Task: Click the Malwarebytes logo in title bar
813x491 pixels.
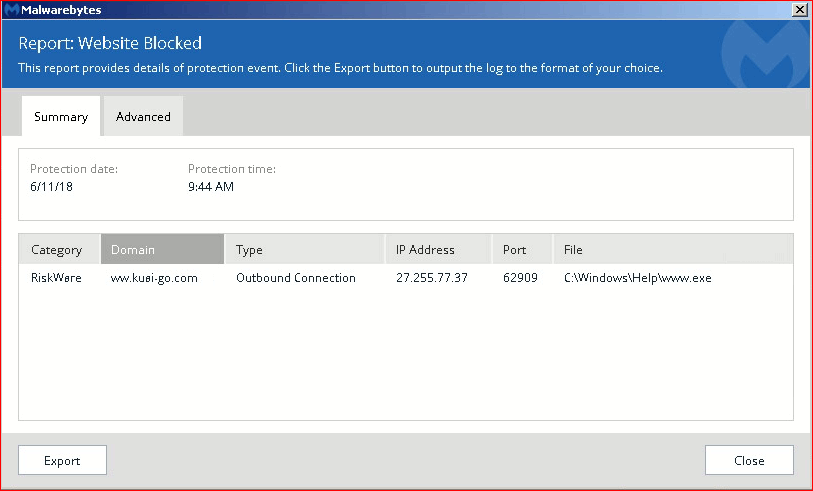Action: click(11, 10)
